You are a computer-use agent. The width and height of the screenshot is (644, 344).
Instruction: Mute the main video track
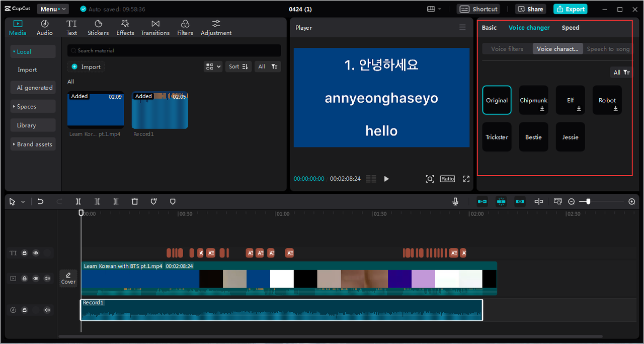(47, 279)
